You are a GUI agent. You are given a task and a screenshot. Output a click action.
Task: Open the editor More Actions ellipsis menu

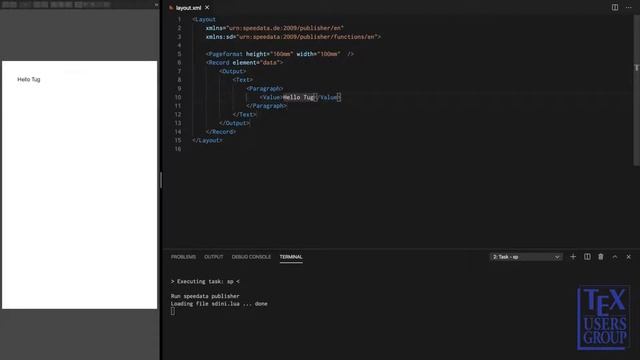pos(629,7)
